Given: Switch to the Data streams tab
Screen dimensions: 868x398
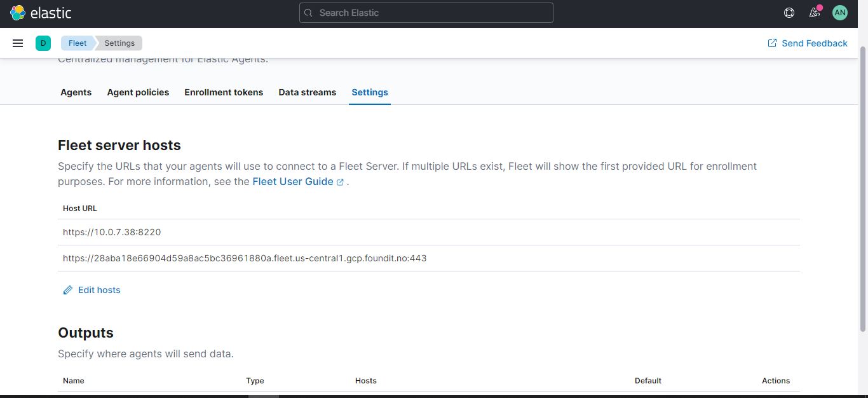Looking at the screenshot, I should coord(307,92).
